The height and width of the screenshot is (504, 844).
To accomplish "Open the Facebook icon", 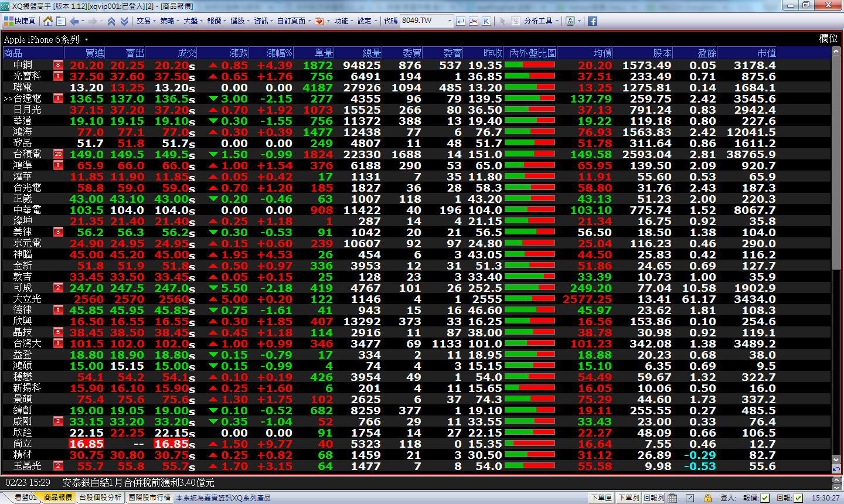I will 593,21.
